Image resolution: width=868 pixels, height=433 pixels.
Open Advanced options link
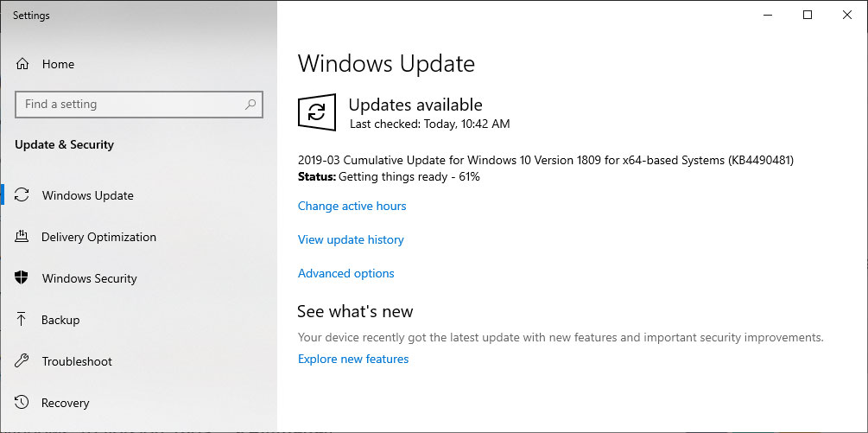[346, 273]
